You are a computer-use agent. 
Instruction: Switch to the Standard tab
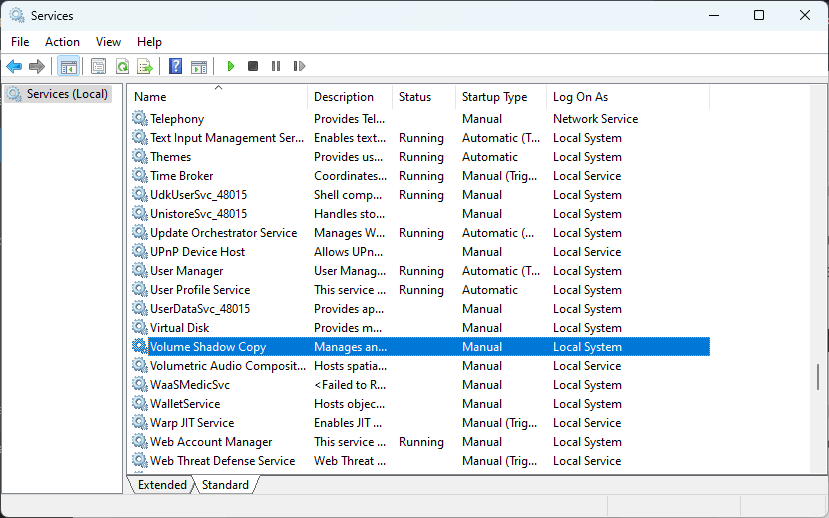point(225,485)
